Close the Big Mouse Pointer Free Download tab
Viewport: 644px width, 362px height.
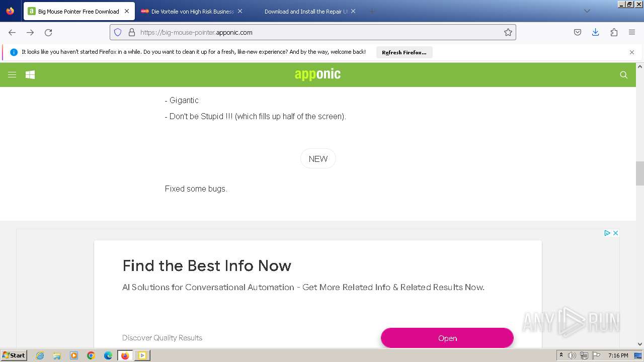[127, 11]
